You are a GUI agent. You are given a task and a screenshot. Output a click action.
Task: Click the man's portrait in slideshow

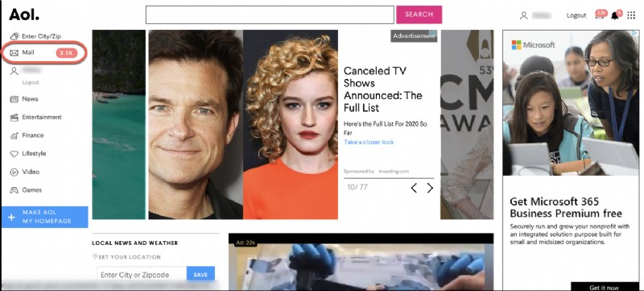point(196,124)
